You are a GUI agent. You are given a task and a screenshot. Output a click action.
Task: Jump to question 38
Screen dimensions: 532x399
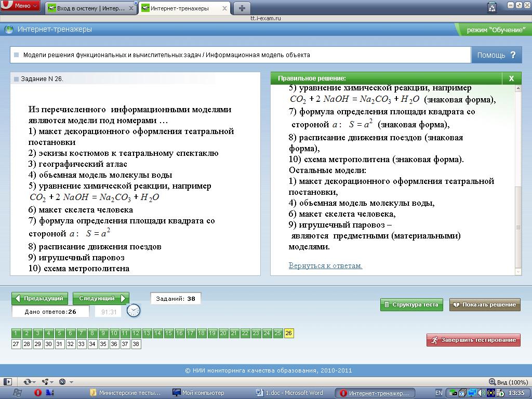point(136,344)
